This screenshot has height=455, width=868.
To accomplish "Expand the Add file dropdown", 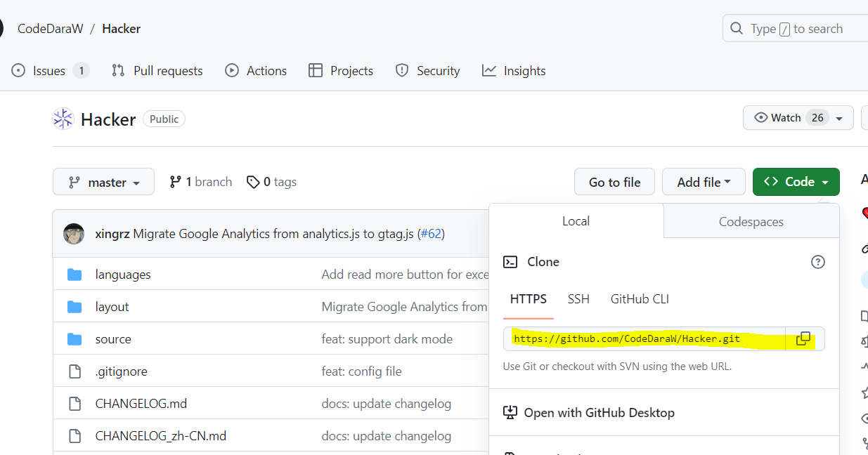I will (x=704, y=182).
